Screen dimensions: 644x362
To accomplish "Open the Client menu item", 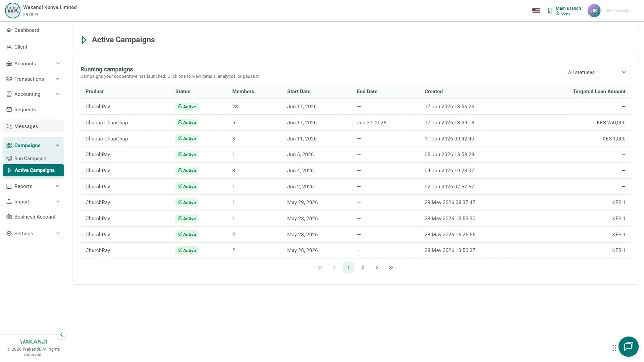I will 33,47.
